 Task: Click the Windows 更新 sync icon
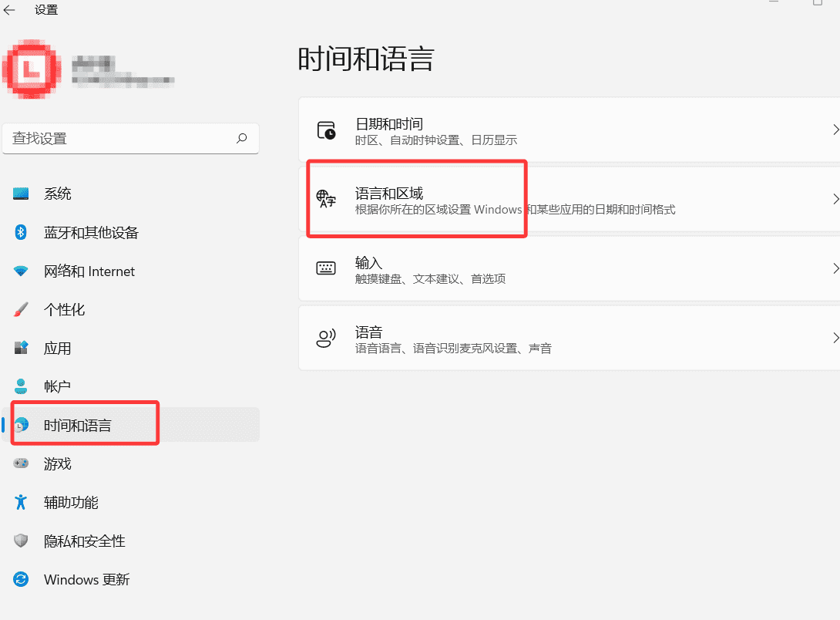[21, 579]
